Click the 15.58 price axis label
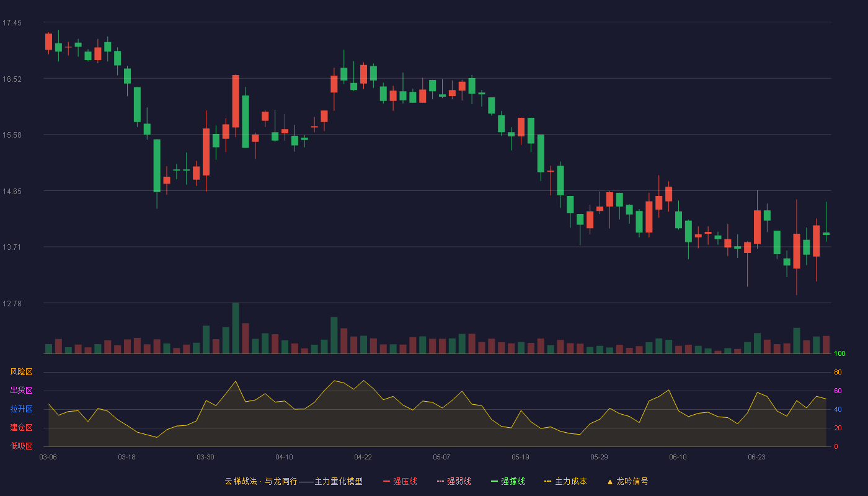Image resolution: width=868 pixels, height=496 pixels. coord(12,135)
